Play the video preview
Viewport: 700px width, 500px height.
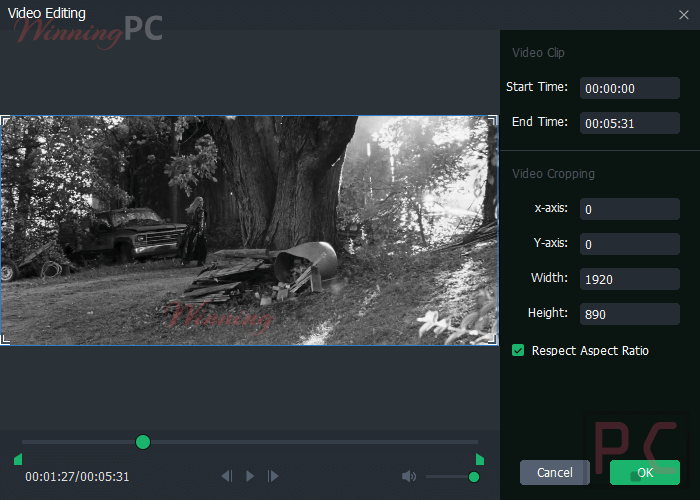pos(250,476)
